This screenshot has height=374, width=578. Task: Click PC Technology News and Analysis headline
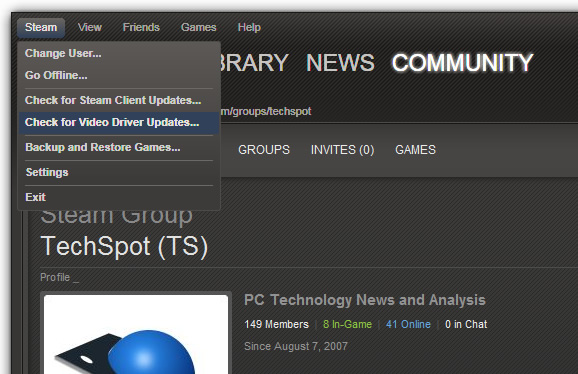pyautogui.click(x=365, y=300)
